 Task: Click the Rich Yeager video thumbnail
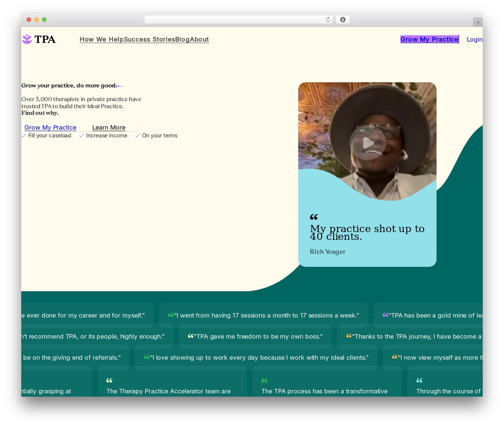pyautogui.click(x=367, y=141)
